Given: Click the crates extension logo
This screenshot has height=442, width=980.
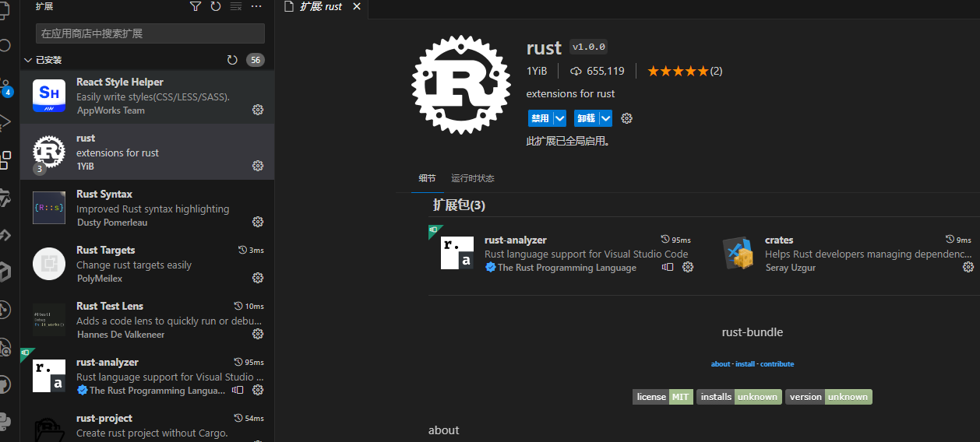Looking at the screenshot, I should [x=738, y=253].
